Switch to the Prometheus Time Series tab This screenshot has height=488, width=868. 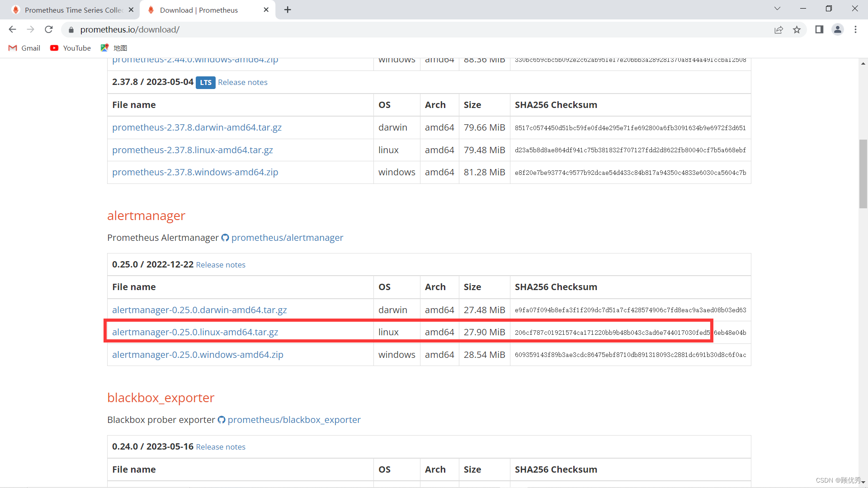pos(68,9)
